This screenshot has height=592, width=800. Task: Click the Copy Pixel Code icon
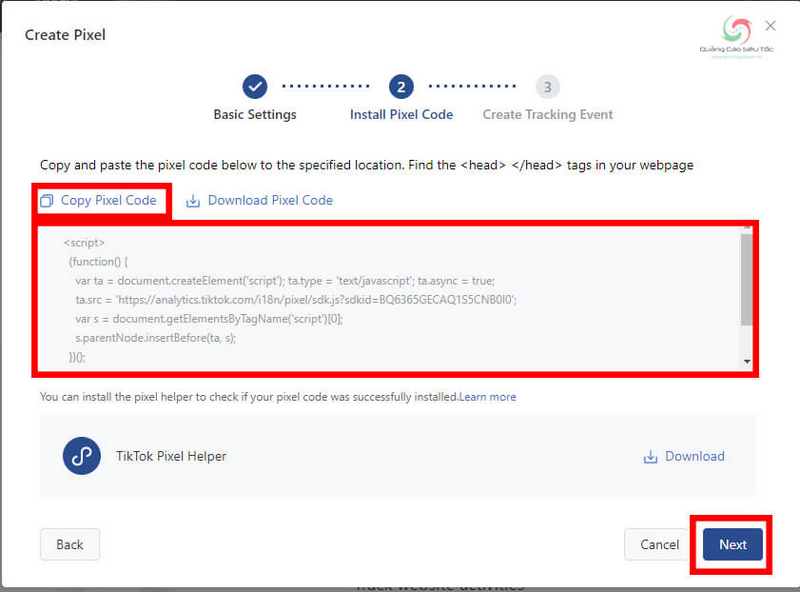click(46, 201)
